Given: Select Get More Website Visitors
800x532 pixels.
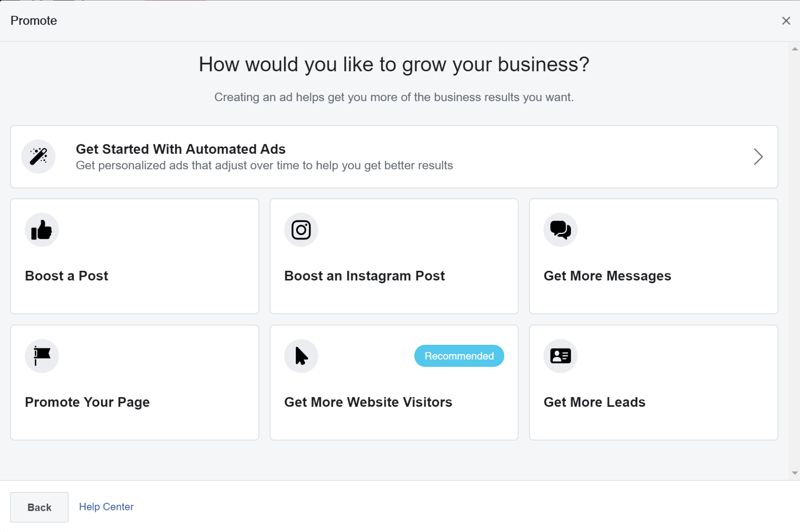Looking at the screenshot, I should pyautogui.click(x=394, y=382).
